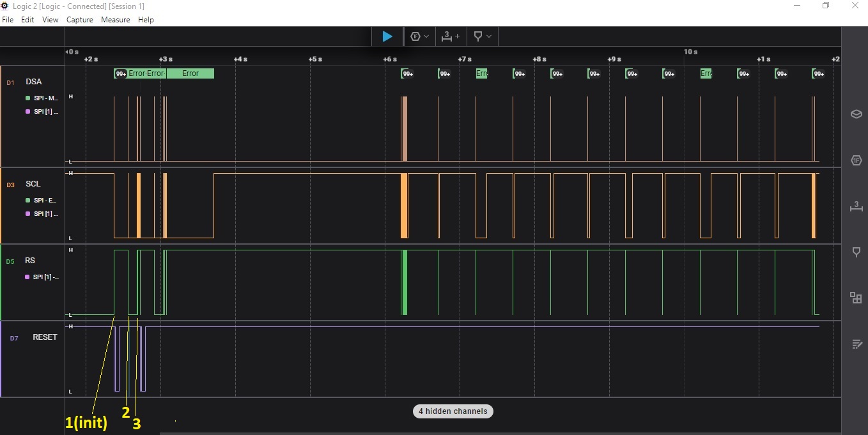
Task: Start capture with the blue play button
Action: (x=387, y=36)
